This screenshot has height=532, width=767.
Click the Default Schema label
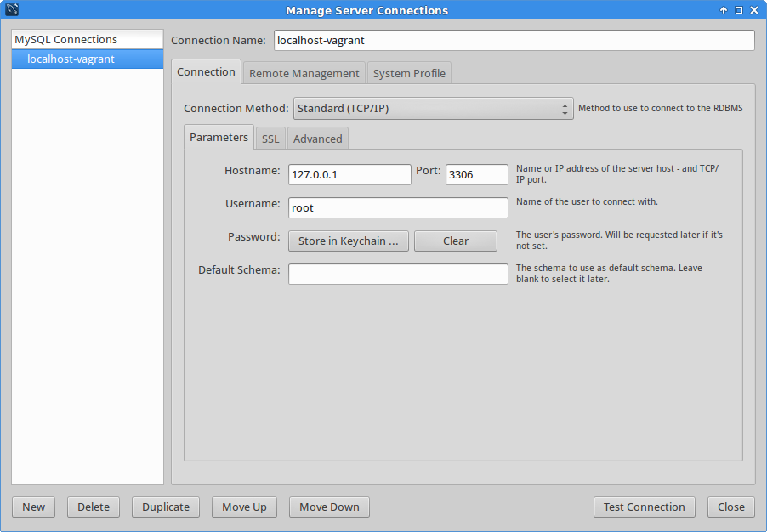[239, 270]
